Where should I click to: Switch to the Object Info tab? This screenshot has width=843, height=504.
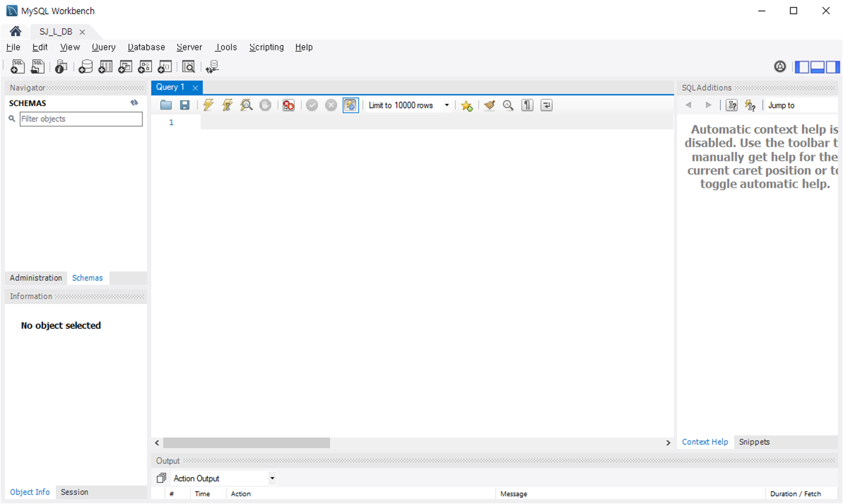tap(30, 492)
